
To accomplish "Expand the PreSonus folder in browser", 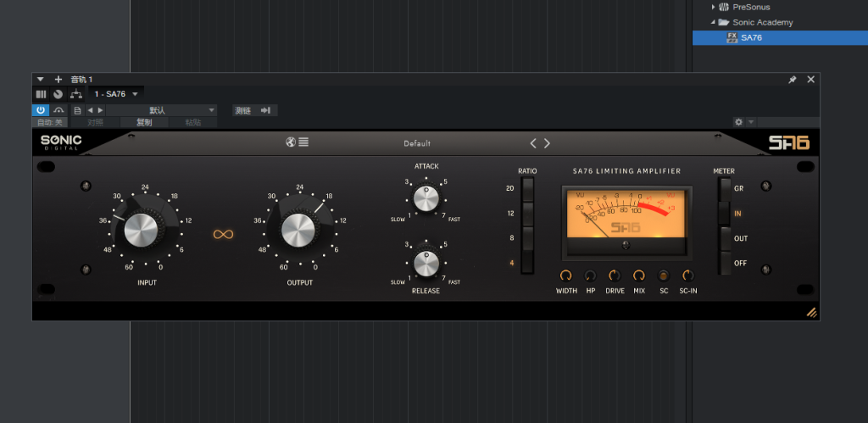I will 713,7.
